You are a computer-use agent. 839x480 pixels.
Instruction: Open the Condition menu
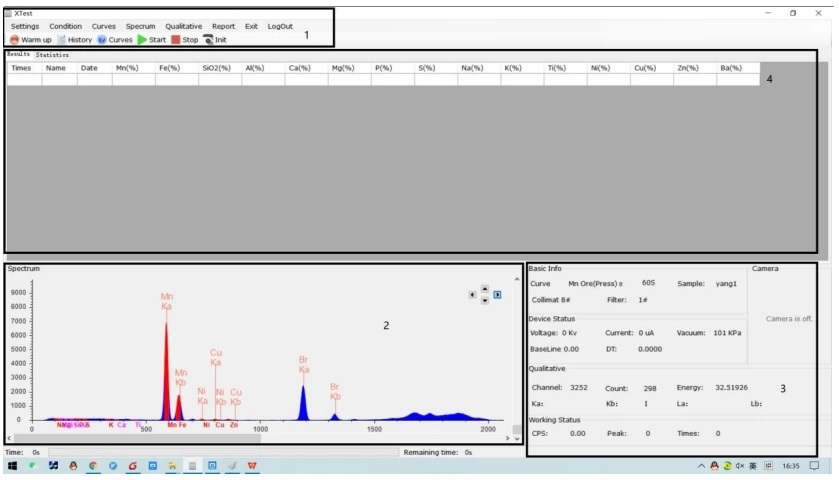(x=66, y=26)
